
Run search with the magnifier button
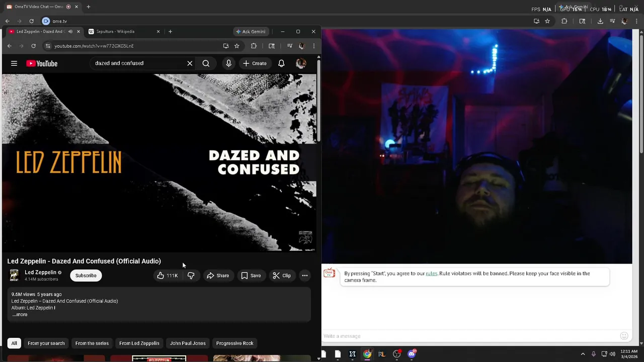[206, 63]
